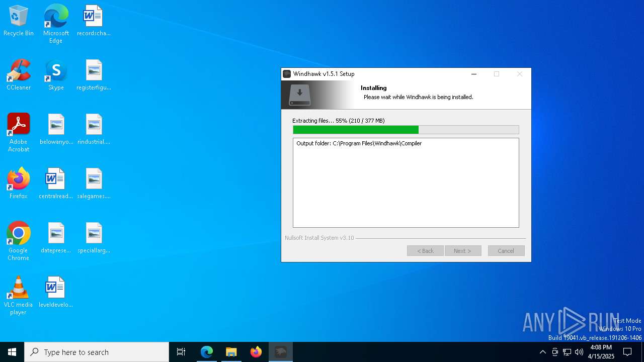Image resolution: width=644 pixels, height=362 pixels.
Task: Click the Output folder line in the log
Action: [359, 143]
